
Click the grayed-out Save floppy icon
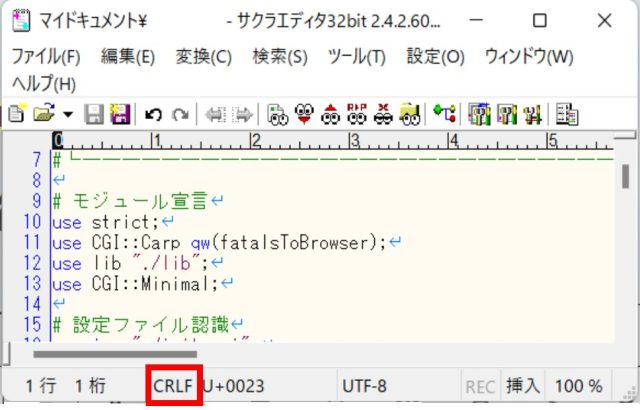(x=94, y=114)
